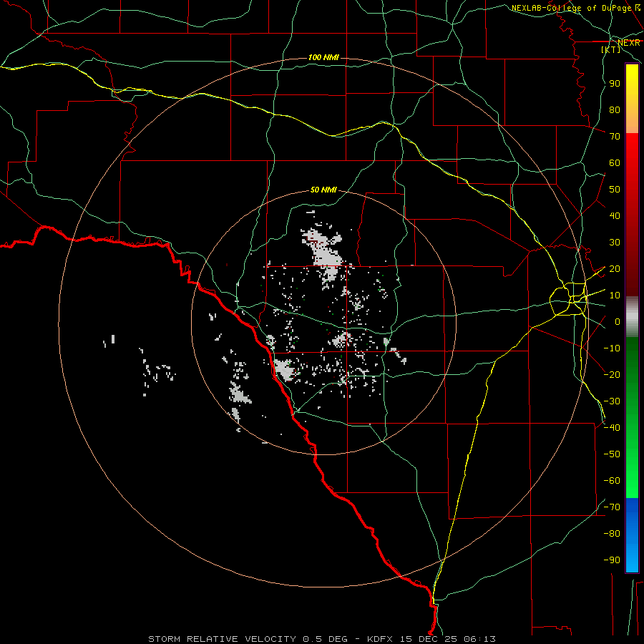Click the 50 NMI range ring label
The height and width of the screenshot is (644, 644).
323,190
